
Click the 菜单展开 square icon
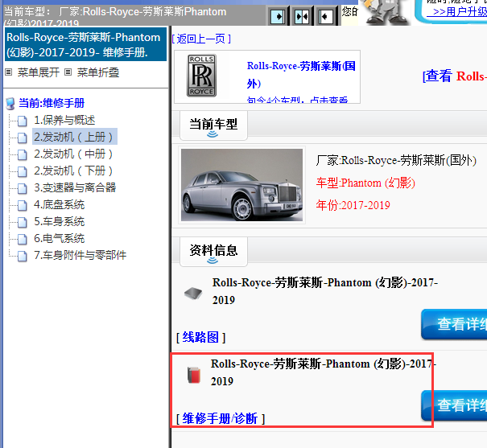pos(9,72)
